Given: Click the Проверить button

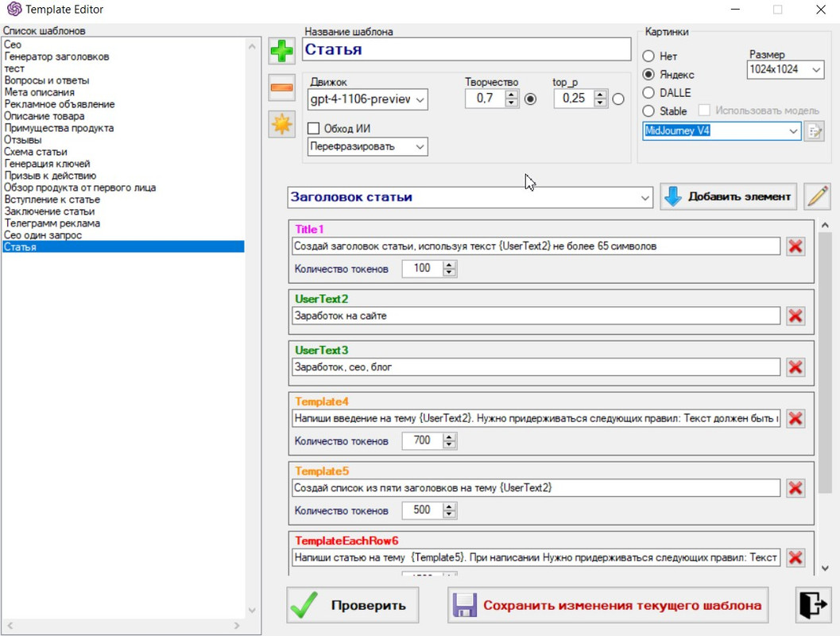Looking at the screenshot, I should (352, 605).
